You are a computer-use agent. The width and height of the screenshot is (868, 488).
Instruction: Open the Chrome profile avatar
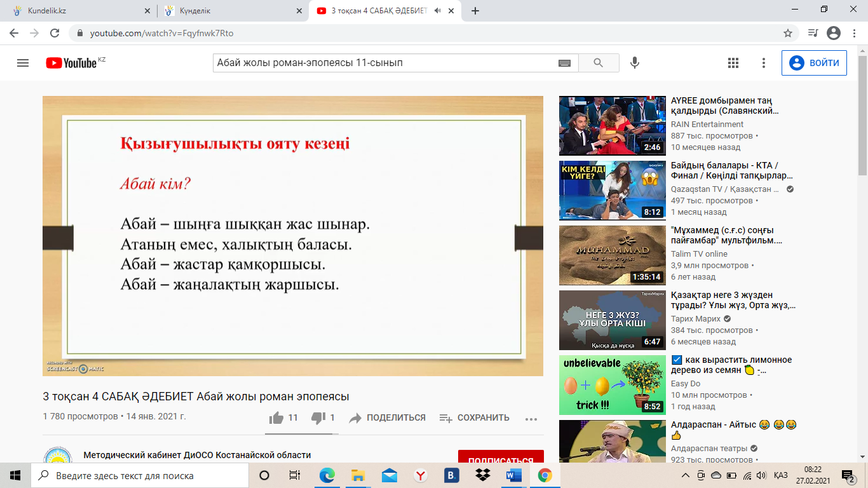[834, 33]
